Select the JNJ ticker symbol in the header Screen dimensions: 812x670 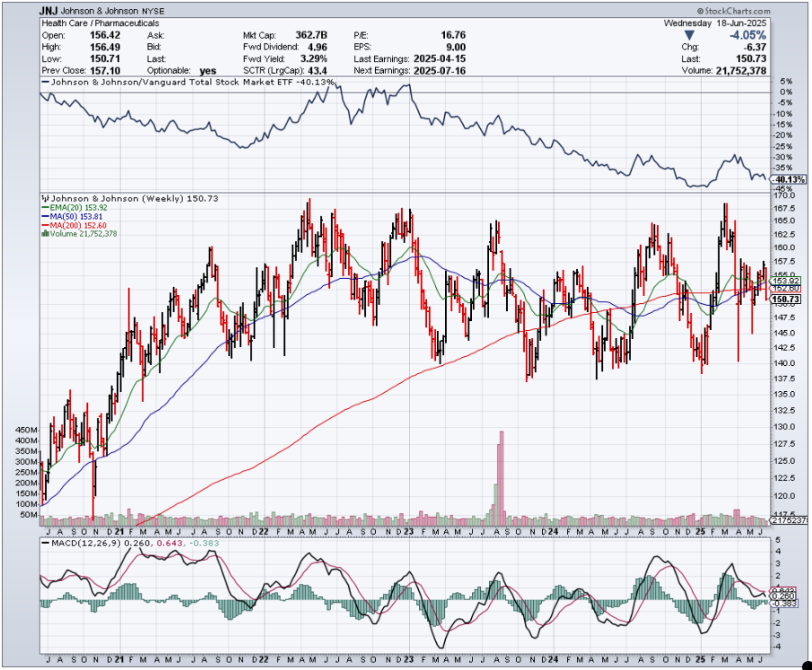[x=48, y=11]
